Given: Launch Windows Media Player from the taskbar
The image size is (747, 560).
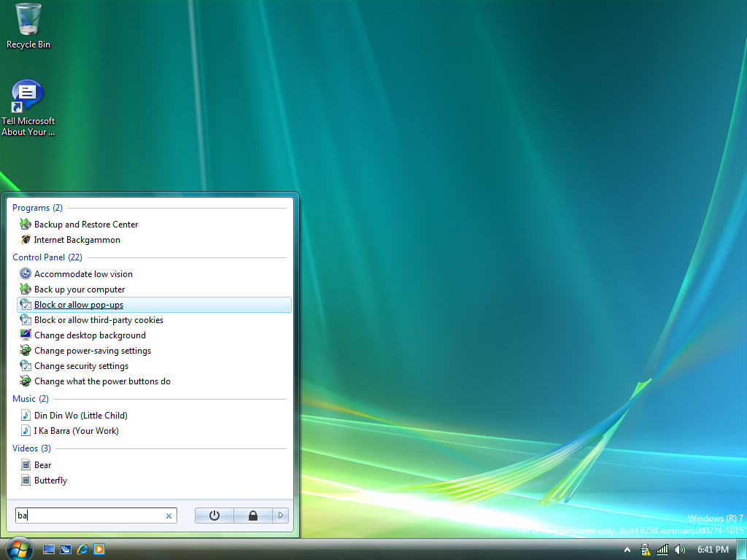Looking at the screenshot, I should [x=99, y=549].
